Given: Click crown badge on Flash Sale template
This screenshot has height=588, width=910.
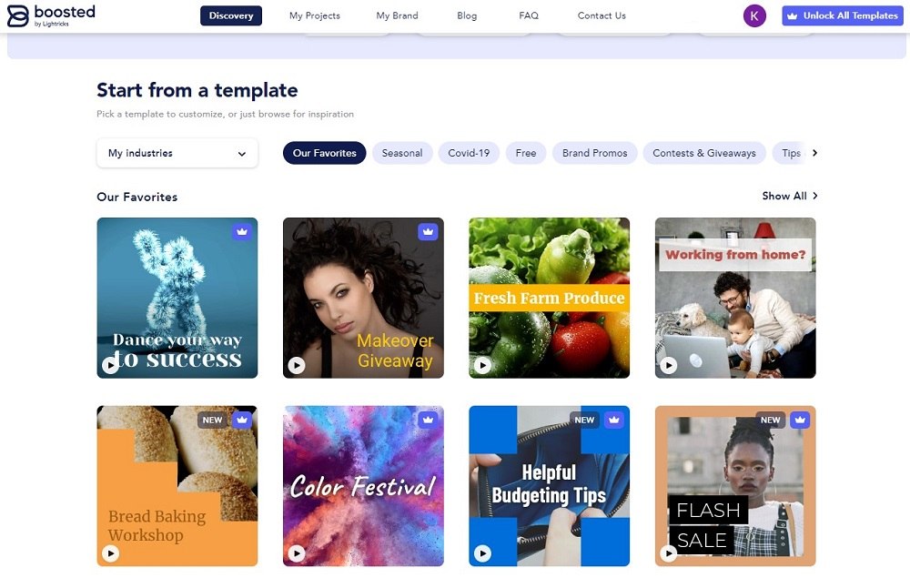Looking at the screenshot, I should 800,420.
